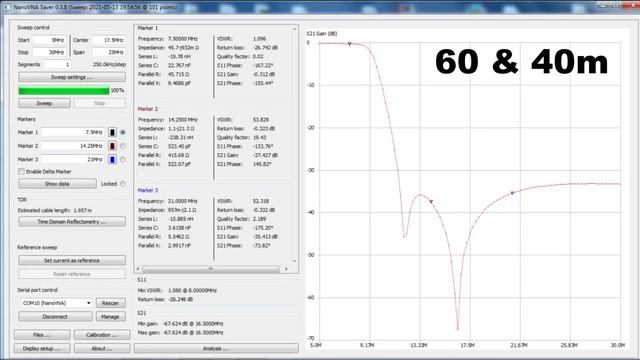Start a new sweep with Sweep button

point(44,103)
